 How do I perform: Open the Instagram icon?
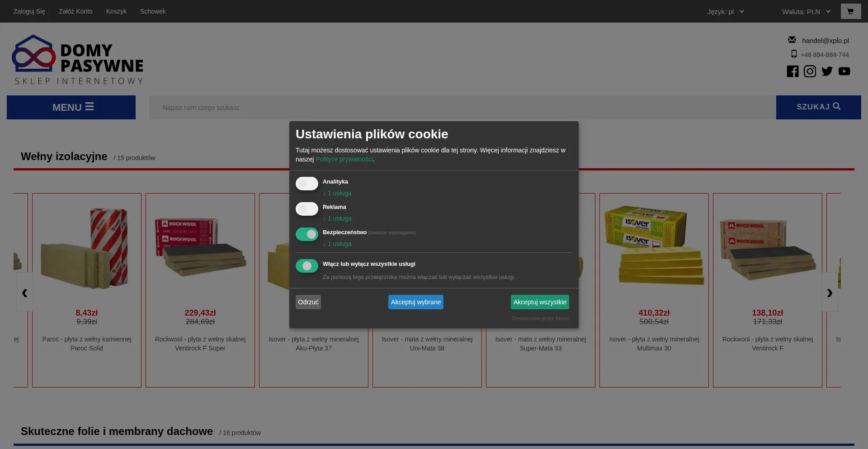point(810,71)
